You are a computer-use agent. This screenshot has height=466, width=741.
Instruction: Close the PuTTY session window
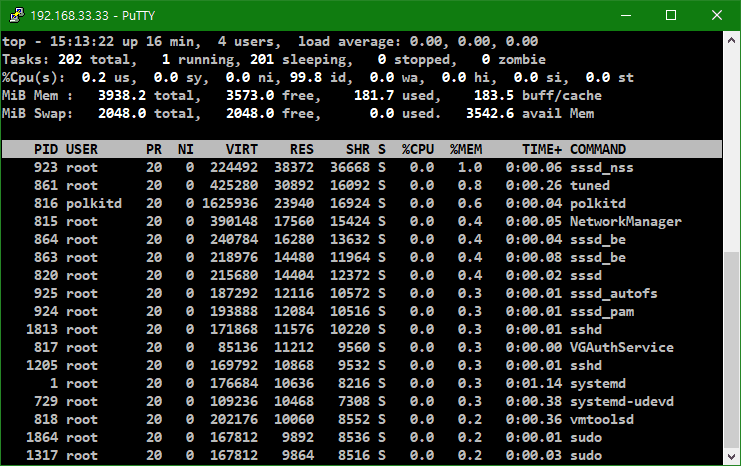(x=716, y=15)
